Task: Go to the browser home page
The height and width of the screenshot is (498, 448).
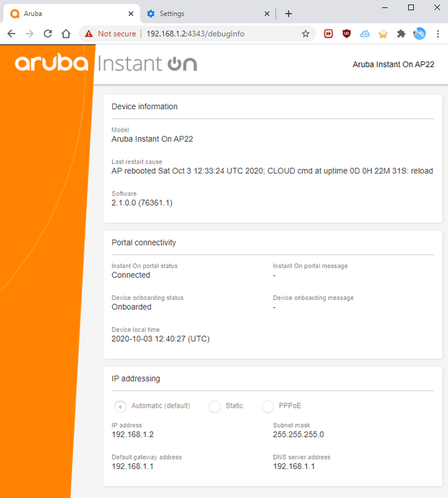Action: (66, 34)
